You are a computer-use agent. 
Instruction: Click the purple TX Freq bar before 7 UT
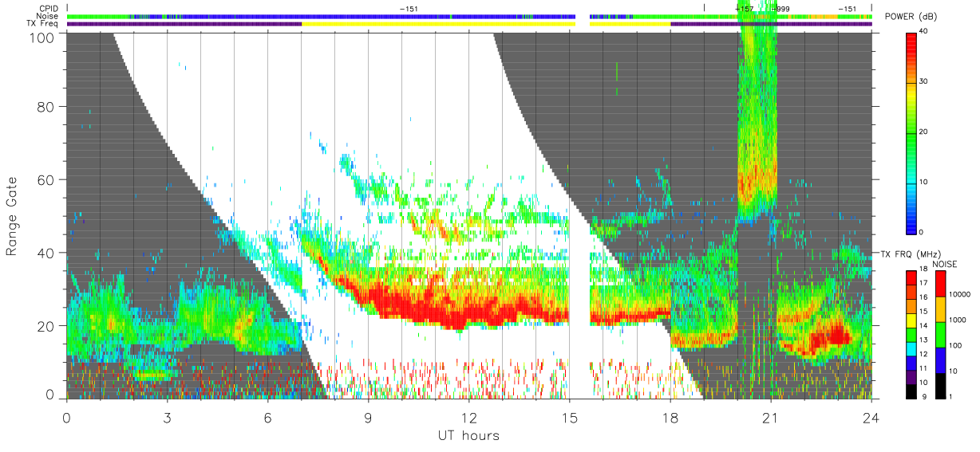click(184, 24)
